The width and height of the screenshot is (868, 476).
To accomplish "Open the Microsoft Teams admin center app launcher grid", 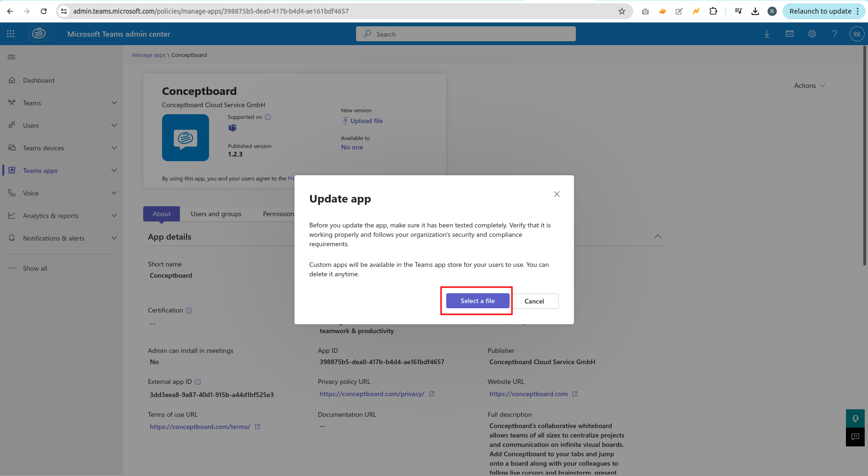I will click(10, 33).
